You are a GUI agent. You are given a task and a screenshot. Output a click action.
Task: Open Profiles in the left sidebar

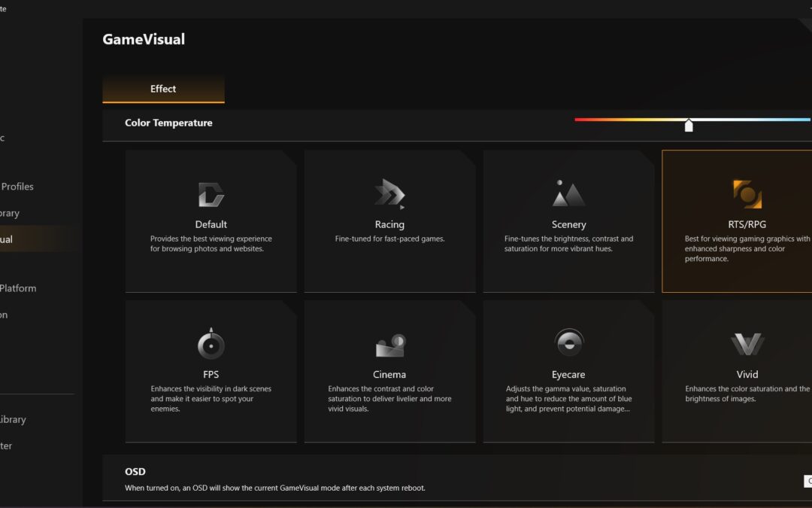click(x=17, y=187)
